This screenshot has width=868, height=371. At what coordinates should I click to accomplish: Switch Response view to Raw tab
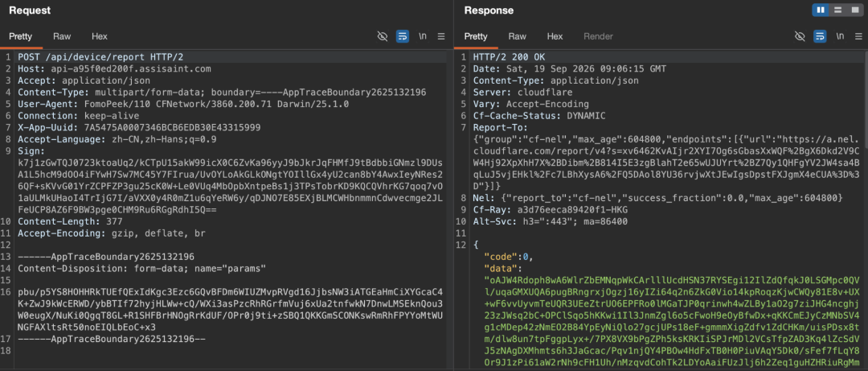pos(517,36)
